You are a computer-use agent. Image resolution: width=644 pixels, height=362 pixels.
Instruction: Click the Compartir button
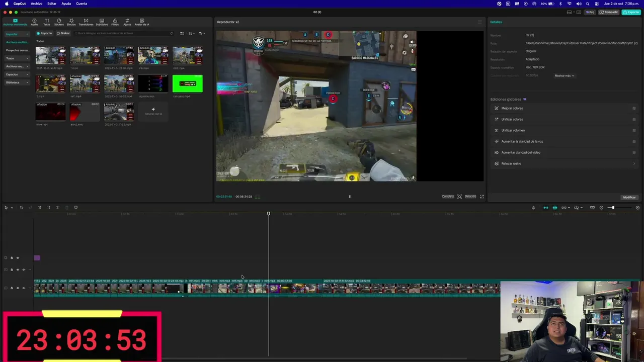point(609,12)
